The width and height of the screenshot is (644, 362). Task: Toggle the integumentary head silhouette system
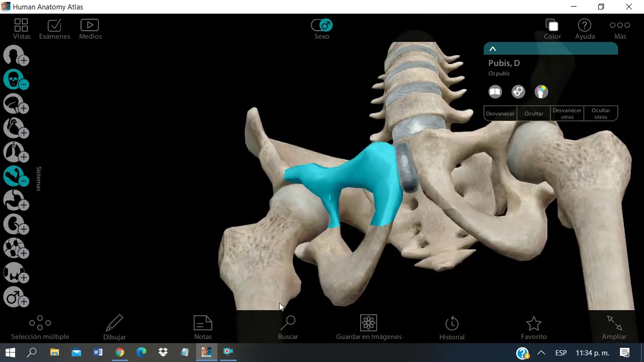pos(15,55)
